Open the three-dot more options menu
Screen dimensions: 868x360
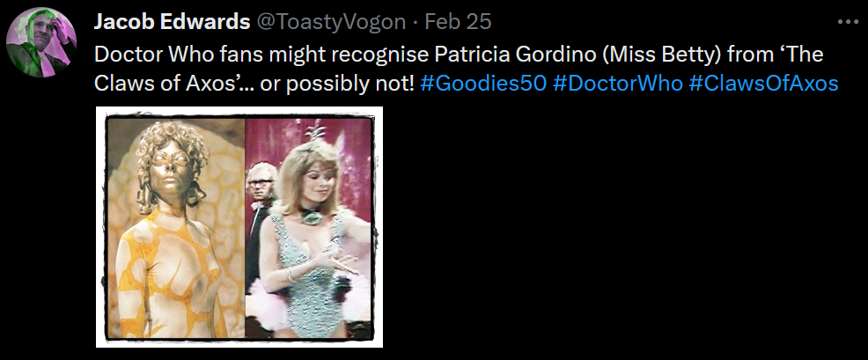click(848, 22)
